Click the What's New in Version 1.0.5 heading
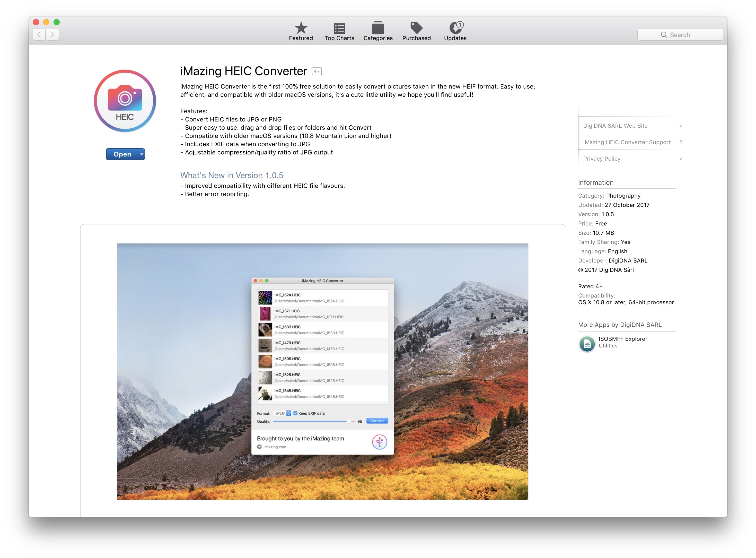Image resolution: width=756 pixels, height=558 pixels. click(232, 175)
